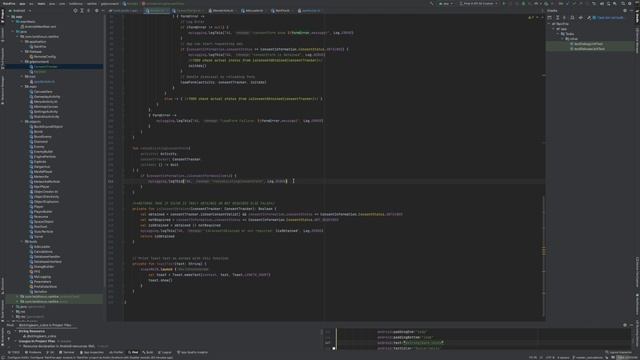Open the Profiler tool window
This screenshot has width=640, height=360.
coord(116,352)
